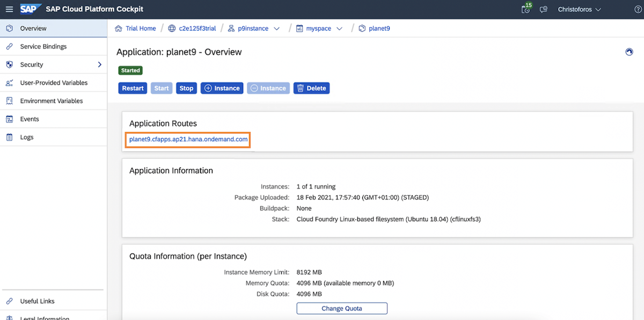644x320 pixels.
Task: Select the Package Uploaded date value
Action: coord(363,197)
